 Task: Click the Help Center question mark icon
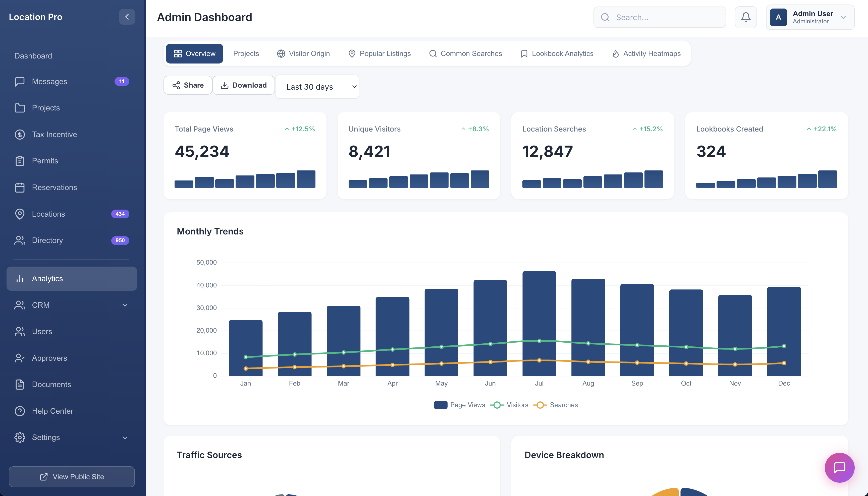tap(20, 411)
